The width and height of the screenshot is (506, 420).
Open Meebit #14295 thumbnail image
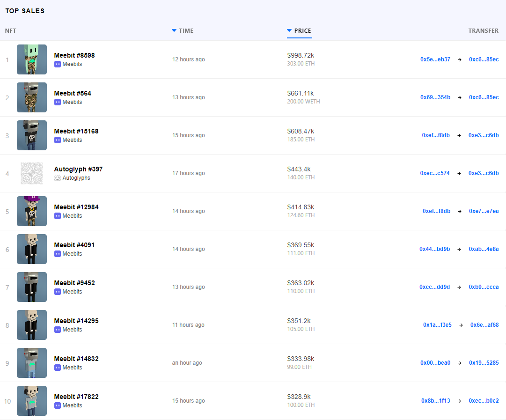coord(32,325)
